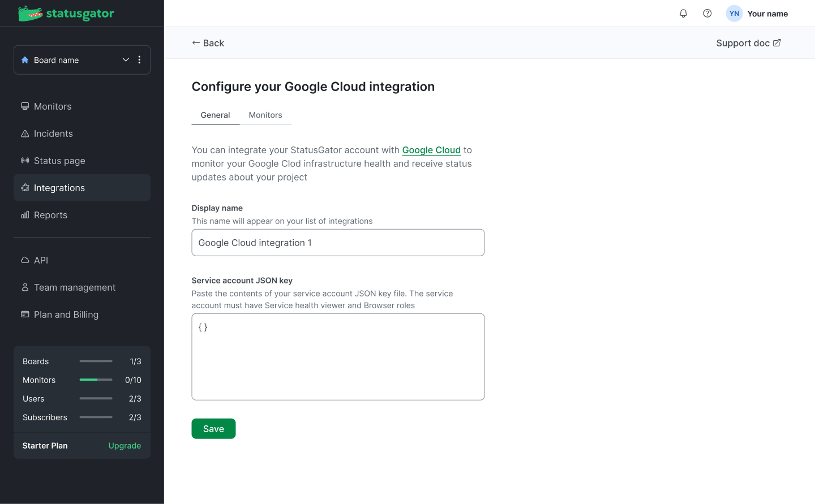Open the notifications bell

[683, 14]
